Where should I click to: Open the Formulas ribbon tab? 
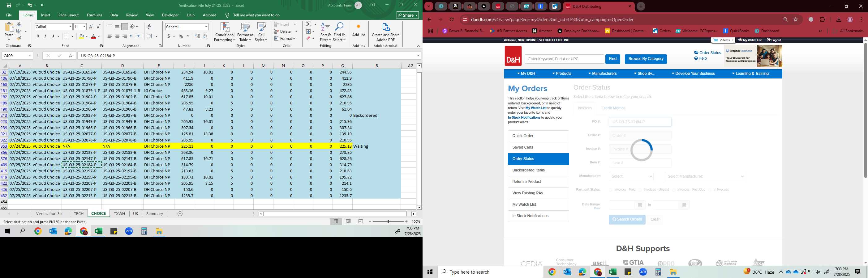tap(94, 15)
